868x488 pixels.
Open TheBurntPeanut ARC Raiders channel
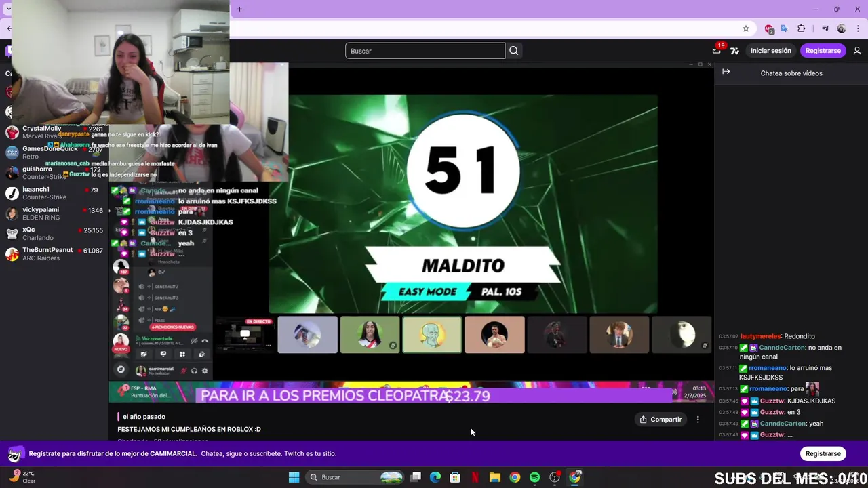54,254
